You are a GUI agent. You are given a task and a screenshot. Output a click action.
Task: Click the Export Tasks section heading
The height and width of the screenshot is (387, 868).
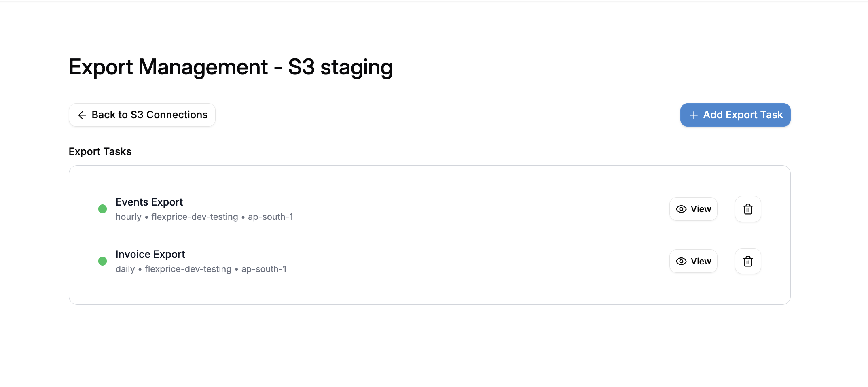[x=100, y=151]
